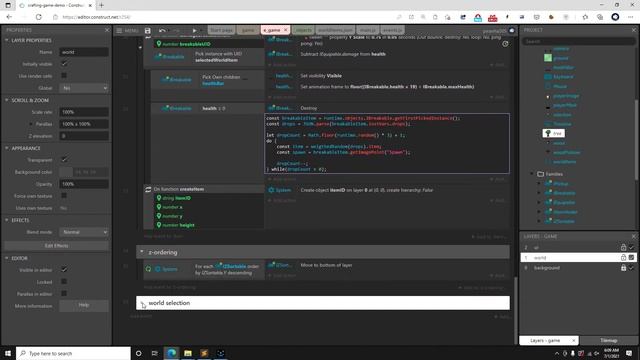Toggle the world layer lock icon
This screenshot has height=360, width=640.
coord(623,258)
